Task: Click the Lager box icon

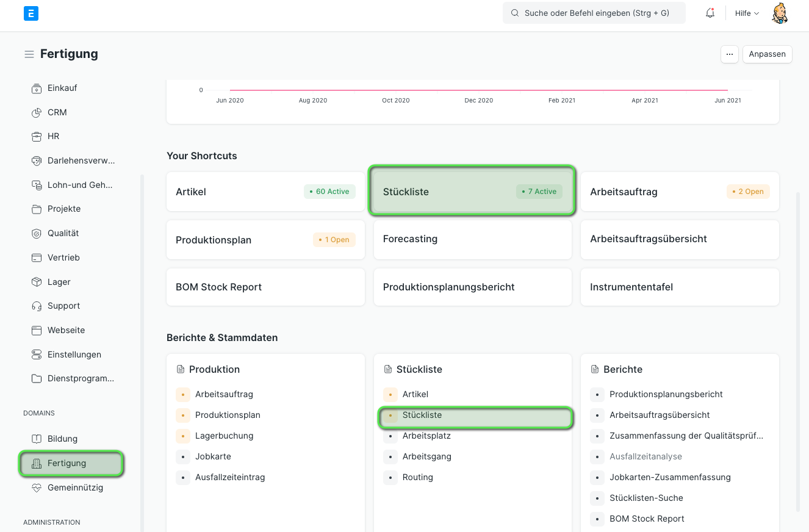Action: pos(36,282)
